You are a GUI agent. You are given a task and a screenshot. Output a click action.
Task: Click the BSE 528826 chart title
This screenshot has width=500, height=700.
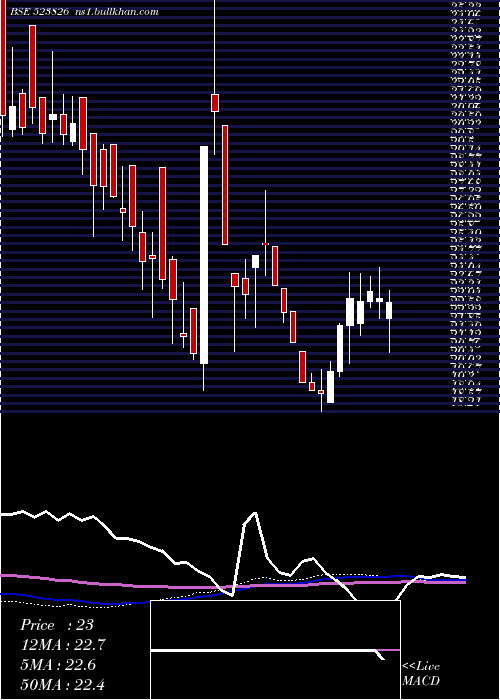point(39,12)
